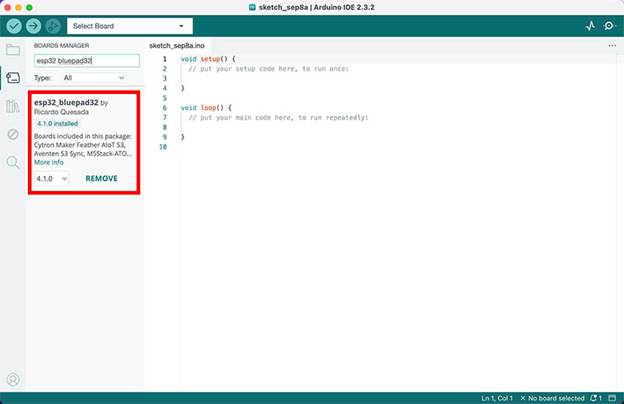Click the Verify sketch checkmark button
This screenshot has width=624, height=404.
[x=13, y=25]
